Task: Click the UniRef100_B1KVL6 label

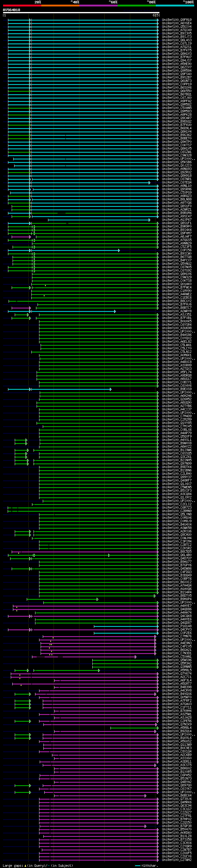Action: point(177,738)
